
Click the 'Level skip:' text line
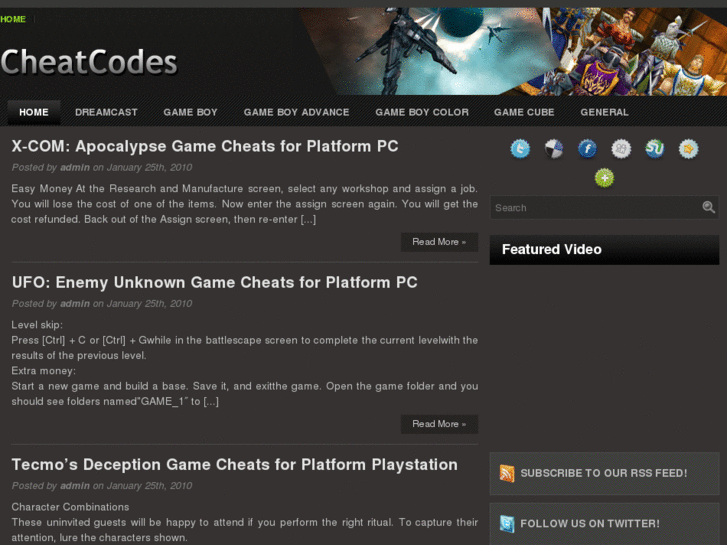[37, 325]
